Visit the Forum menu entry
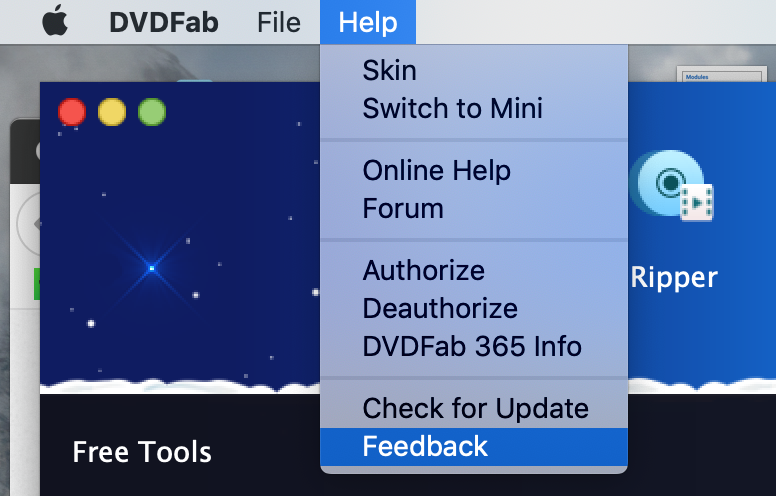This screenshot has width=776, height=496. [x=474, y=208]
